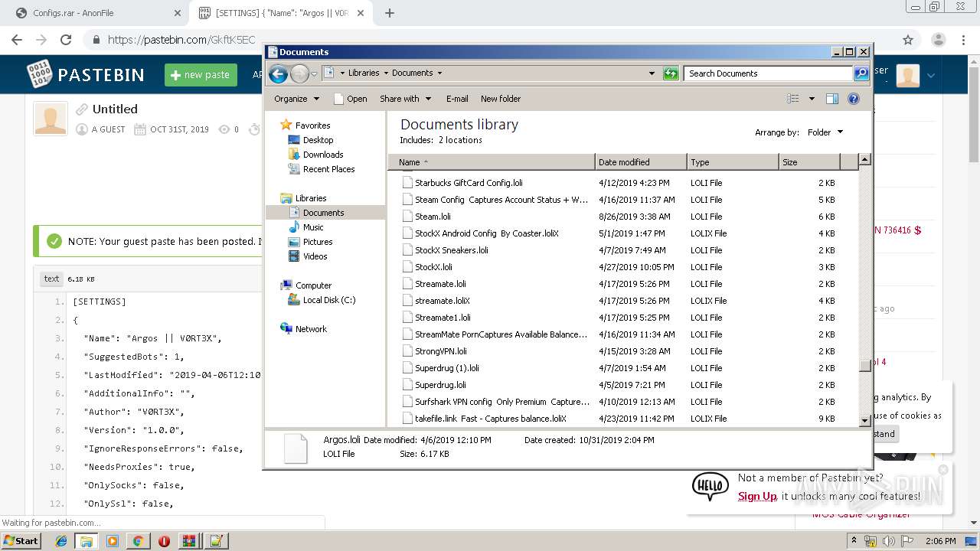Click New folder in the Explorer toolbar
This screenshot has height=551, width=980.
pyautogui.click(x=501, y=99)
